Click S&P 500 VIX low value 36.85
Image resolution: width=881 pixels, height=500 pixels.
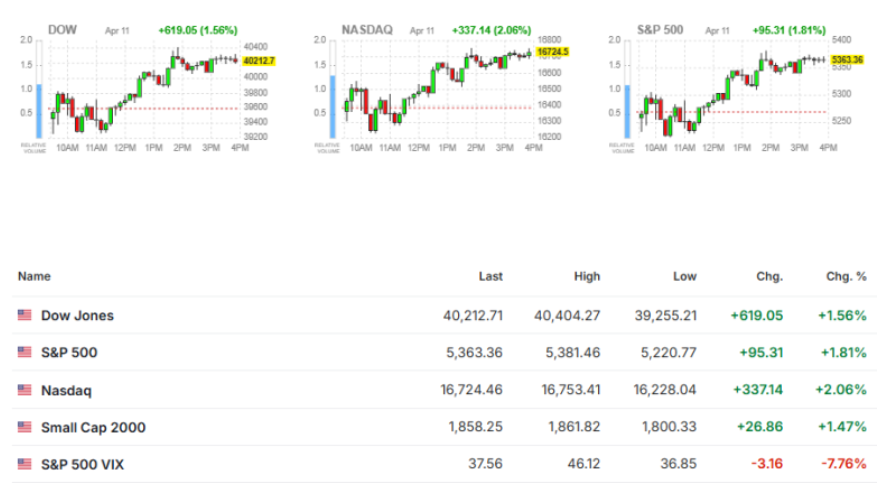[679, 464]
